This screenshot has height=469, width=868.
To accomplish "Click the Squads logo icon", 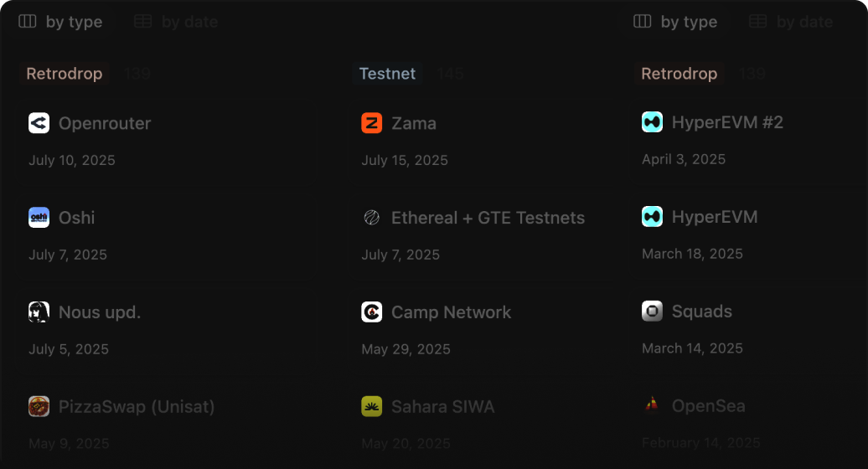I will click(x=653, y=312).
